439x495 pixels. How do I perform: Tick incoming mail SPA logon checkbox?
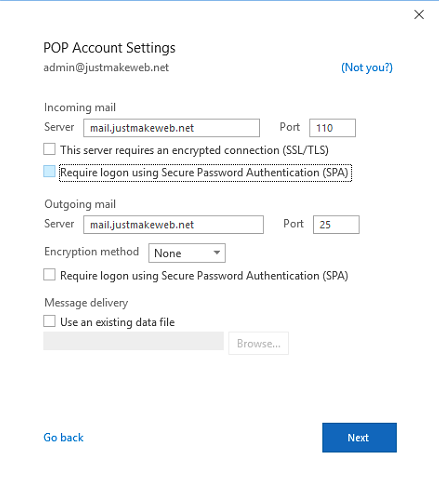49,172
